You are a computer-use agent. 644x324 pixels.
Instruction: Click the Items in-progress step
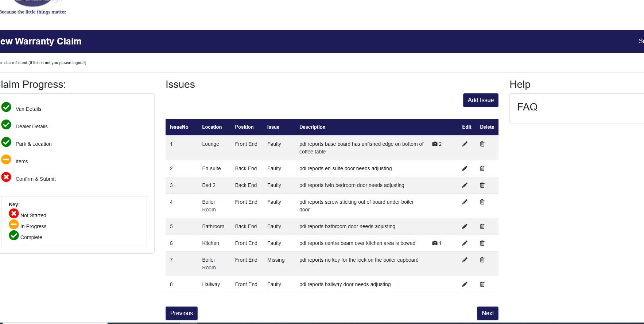[x=22, y=161]
